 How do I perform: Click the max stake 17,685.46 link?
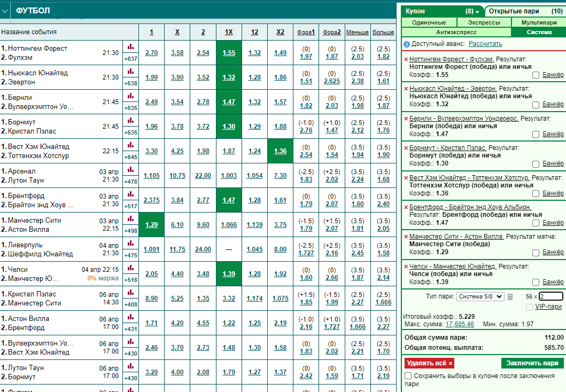(x=460, y=324)
